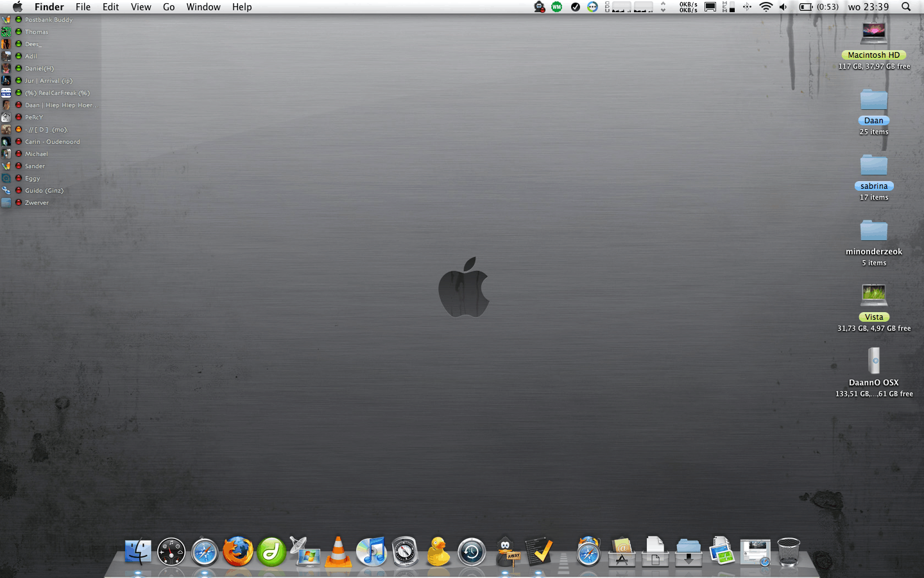Expand the Downloads stack in dock

(x=689, y=552)
